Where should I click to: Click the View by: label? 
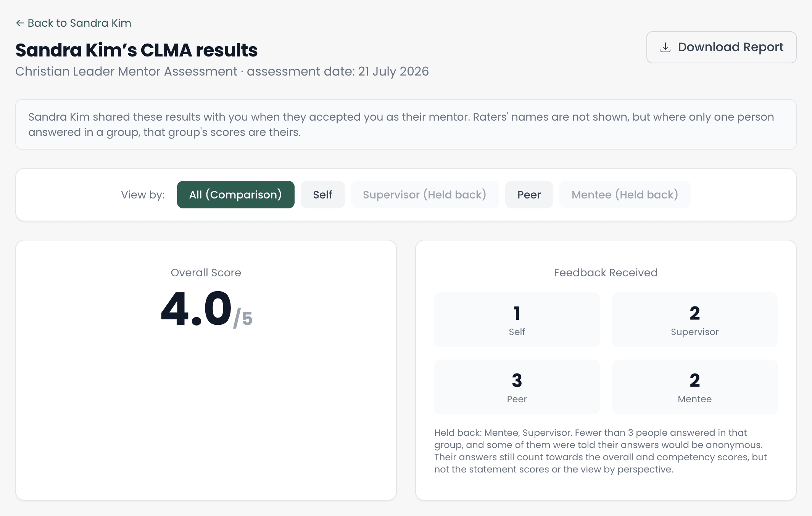143,195
